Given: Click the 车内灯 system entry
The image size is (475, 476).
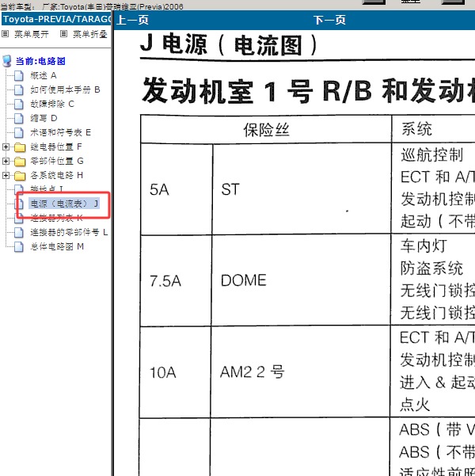Looking at the screenshot, I should [424, 246].
